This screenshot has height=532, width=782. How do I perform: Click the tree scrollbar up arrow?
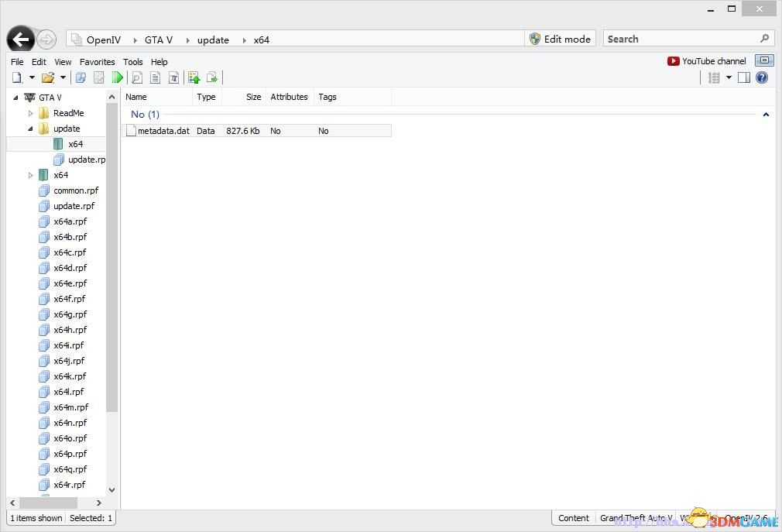pos(111,97)
